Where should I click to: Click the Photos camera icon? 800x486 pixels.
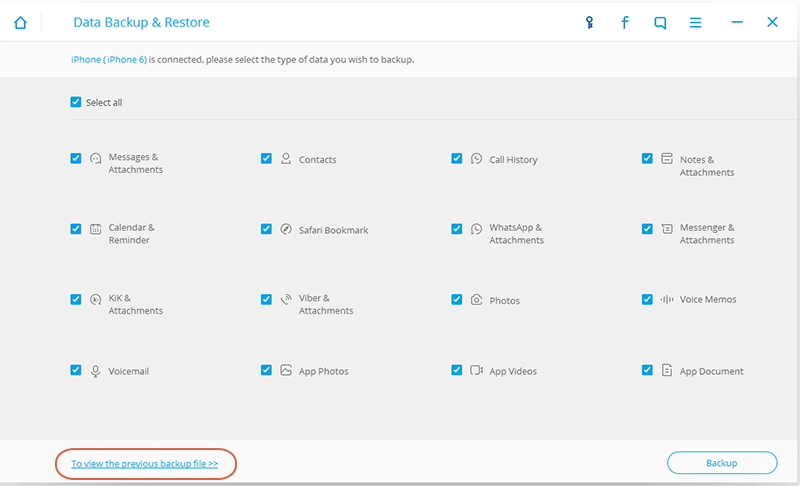click(x=476, y=299)
